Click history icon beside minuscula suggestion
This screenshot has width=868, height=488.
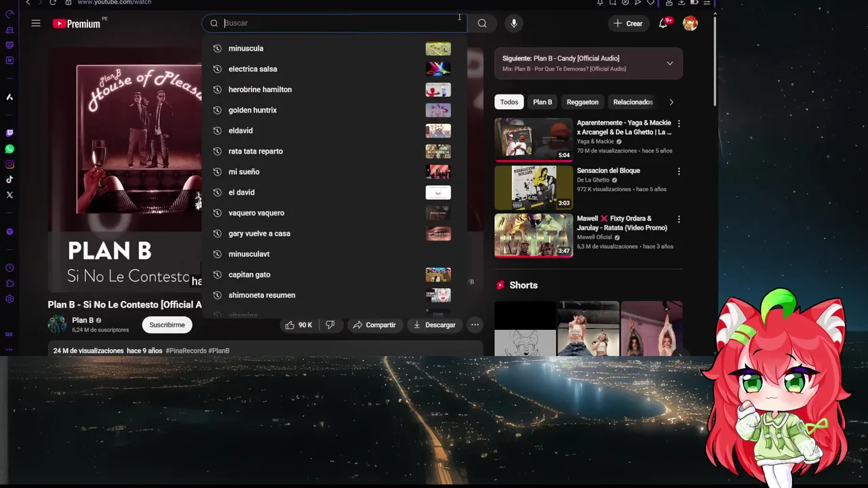click(218, 48)
